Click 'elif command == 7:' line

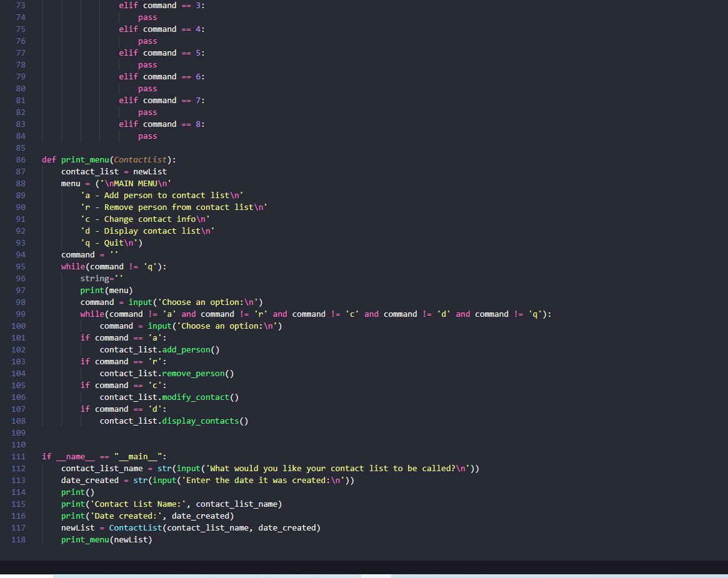point(162,100)
